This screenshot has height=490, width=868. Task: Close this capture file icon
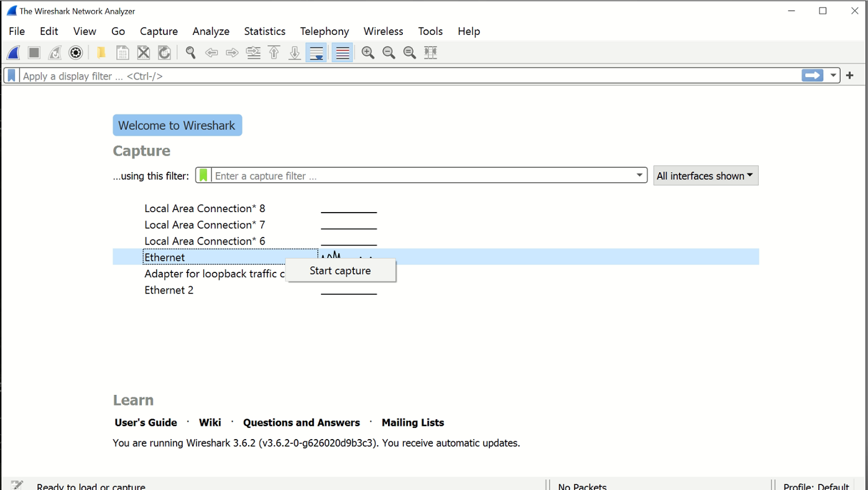(144, 53)
